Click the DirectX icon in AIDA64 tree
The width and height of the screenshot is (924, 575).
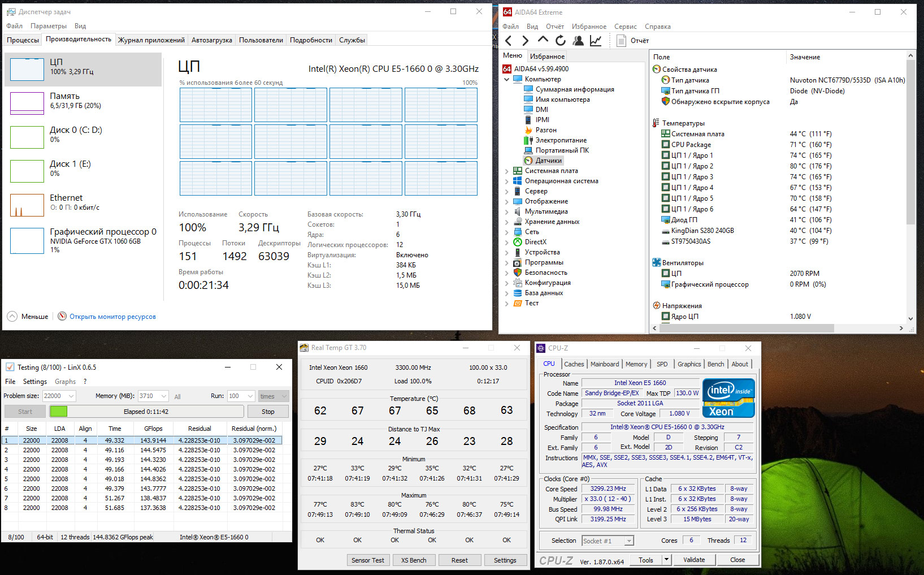coord(518,242)
